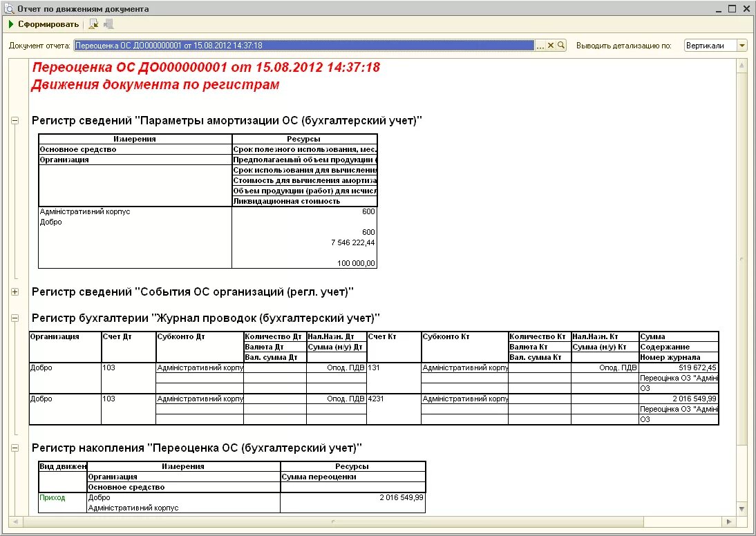Click the application icon in the title bar
Image resolution: width=756 pixels, height=536 pixels.
click(8, 8)
